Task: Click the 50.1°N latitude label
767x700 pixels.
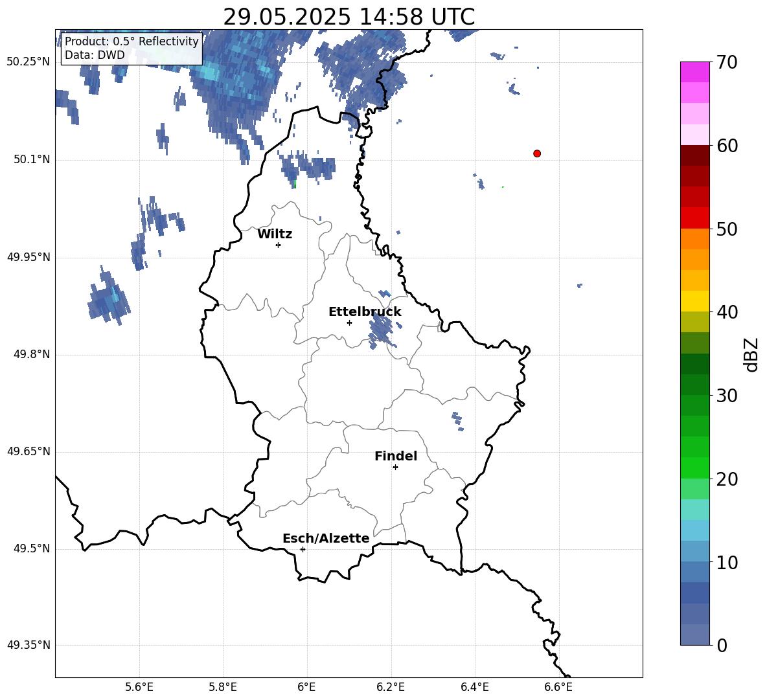Action: pos(32,159)
